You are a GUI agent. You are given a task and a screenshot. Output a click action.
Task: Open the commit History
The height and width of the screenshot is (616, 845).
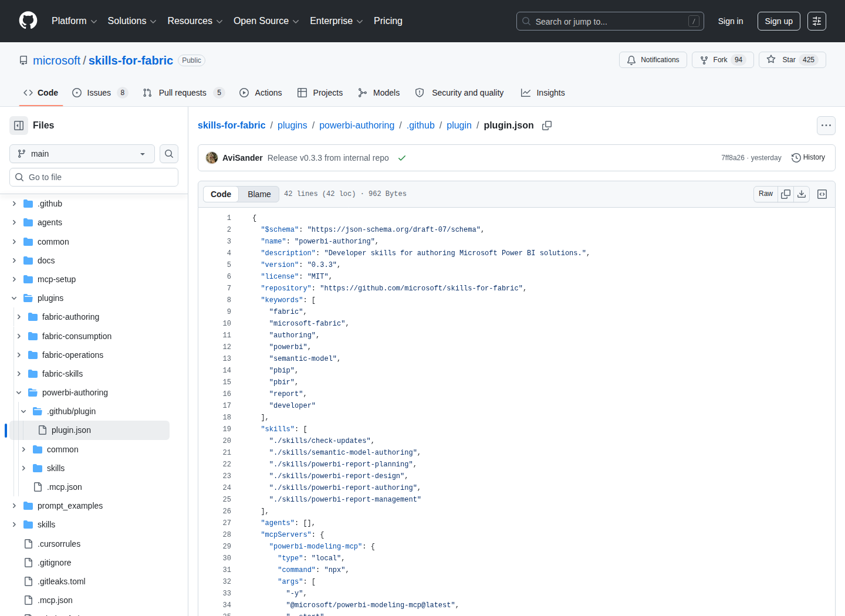[808, 158]
